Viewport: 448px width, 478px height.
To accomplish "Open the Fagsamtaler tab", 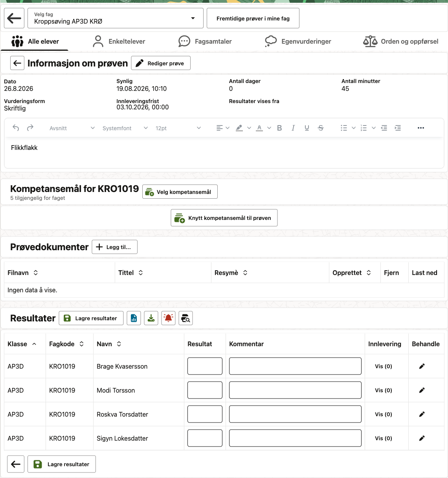I will (x=205, y=41).
